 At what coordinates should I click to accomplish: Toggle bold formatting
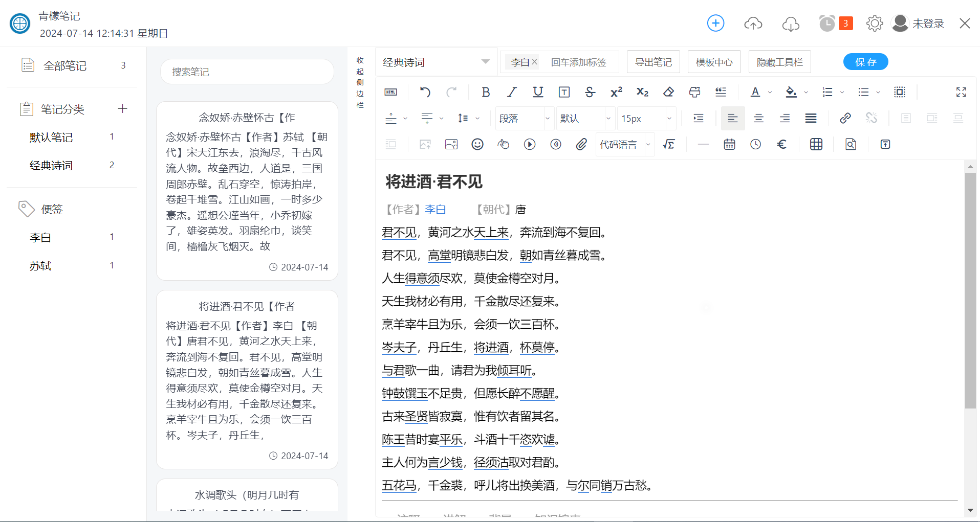[x=486, y=92]
